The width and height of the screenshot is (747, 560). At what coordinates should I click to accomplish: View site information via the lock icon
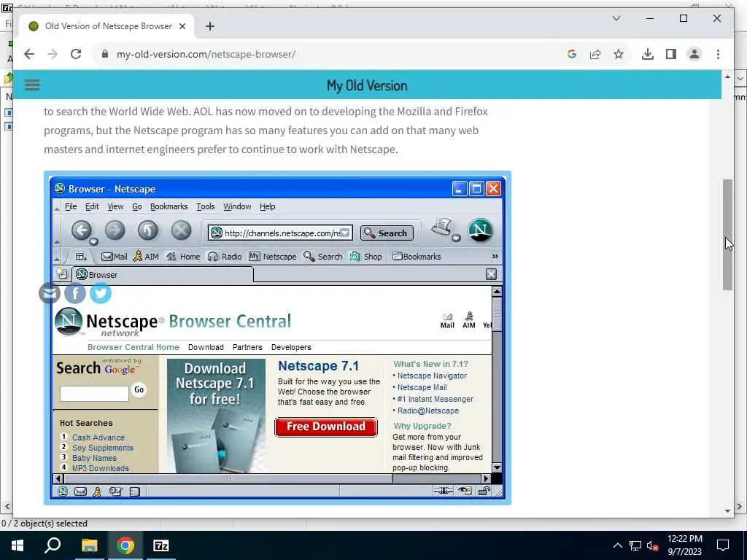pos(105,54)
